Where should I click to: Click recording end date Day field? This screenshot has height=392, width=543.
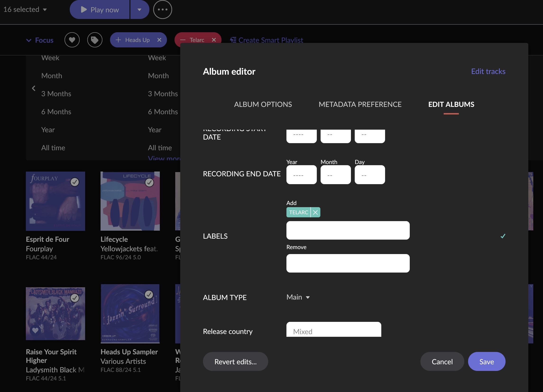(370, 175)
